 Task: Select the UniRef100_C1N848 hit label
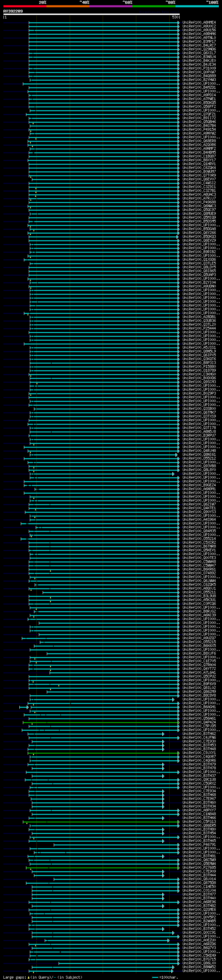tap(199, 814)
